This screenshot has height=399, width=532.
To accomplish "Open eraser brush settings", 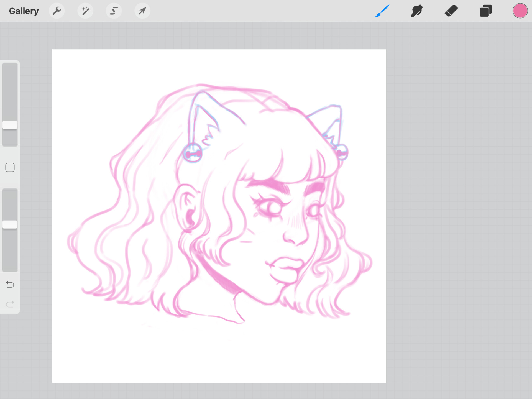I will tap(451, 11).
